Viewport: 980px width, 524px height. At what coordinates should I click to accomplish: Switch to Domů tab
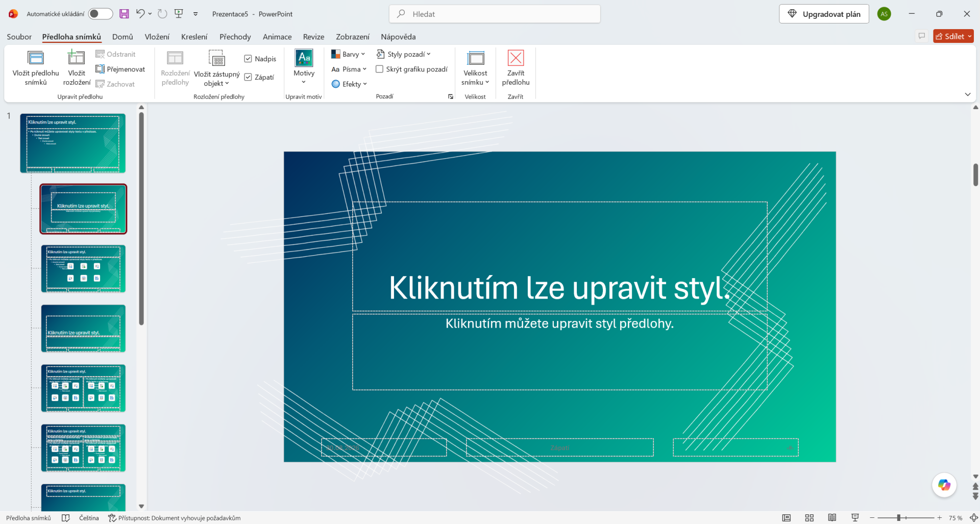point(122,37)
